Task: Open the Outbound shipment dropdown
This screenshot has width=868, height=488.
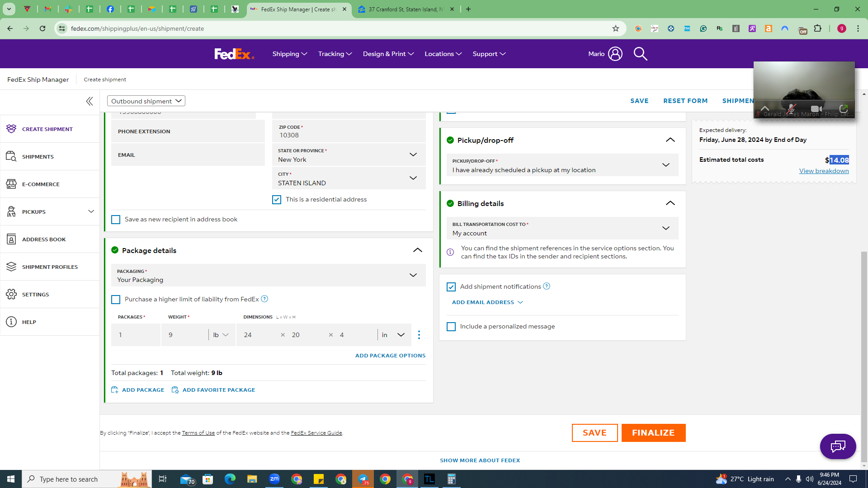Action: (146, 101)
